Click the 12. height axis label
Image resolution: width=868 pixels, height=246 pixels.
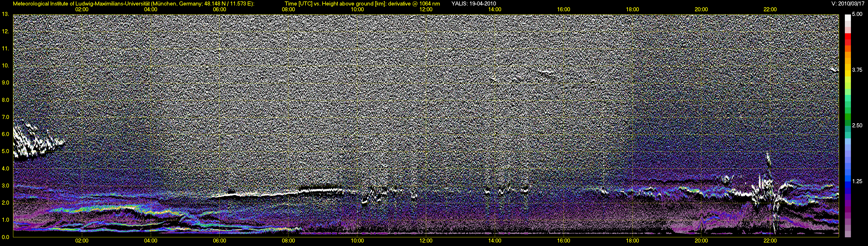(5, 31)
